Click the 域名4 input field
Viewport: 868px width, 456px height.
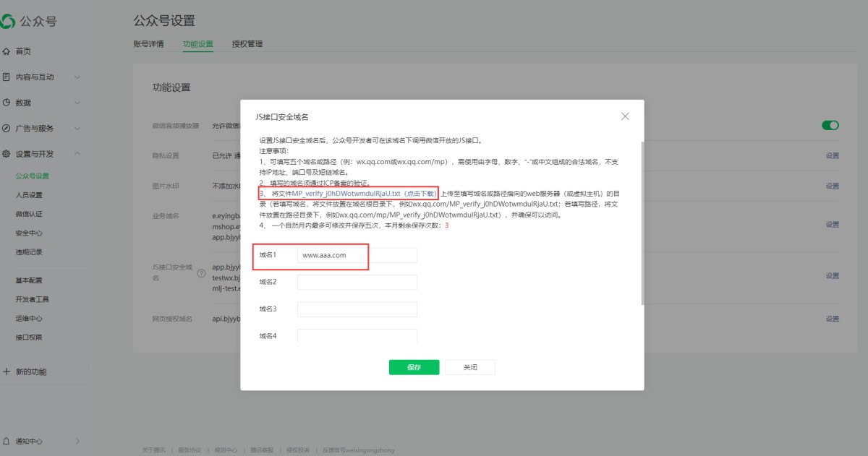[357, 335]
